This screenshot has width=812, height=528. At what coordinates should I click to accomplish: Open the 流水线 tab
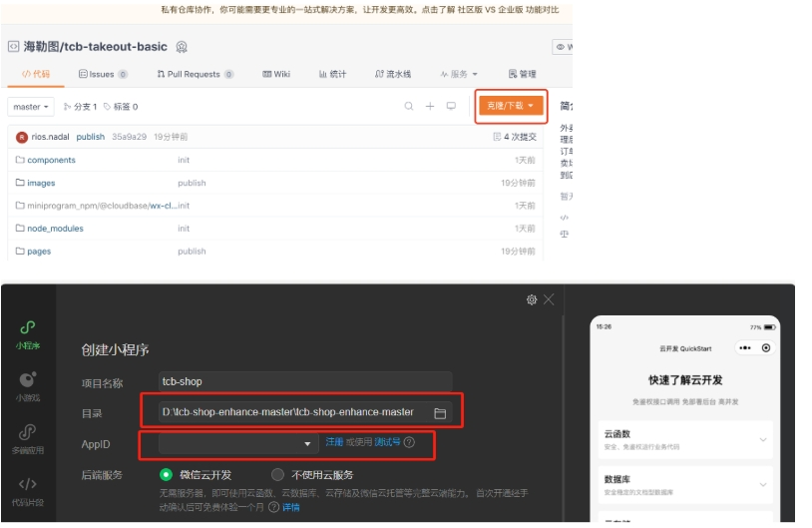[393, 74]
